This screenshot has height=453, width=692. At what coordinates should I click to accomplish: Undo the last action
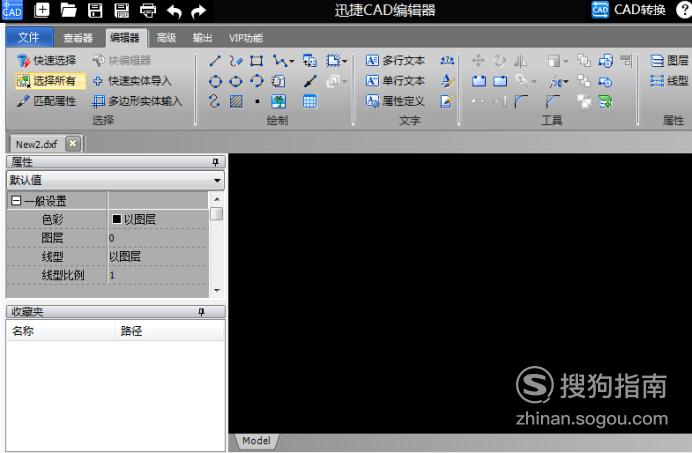174,11
